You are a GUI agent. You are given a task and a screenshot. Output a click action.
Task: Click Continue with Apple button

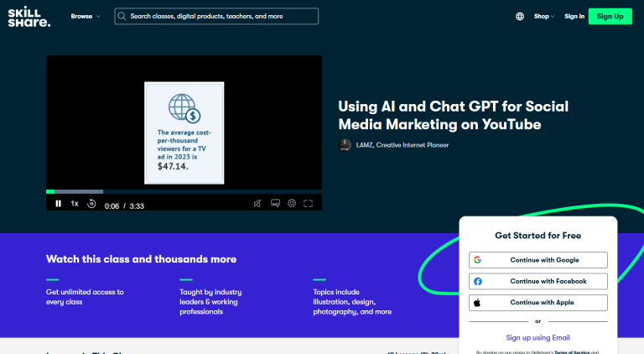point(538,303)
